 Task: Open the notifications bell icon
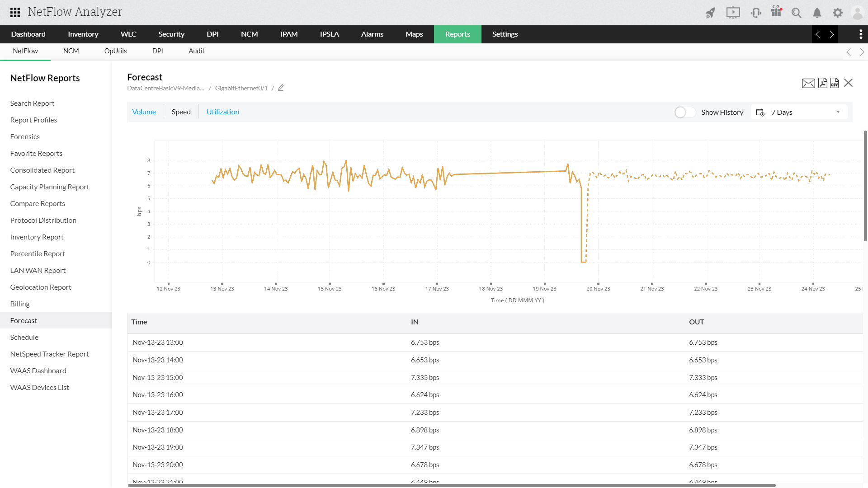[817, 13]
